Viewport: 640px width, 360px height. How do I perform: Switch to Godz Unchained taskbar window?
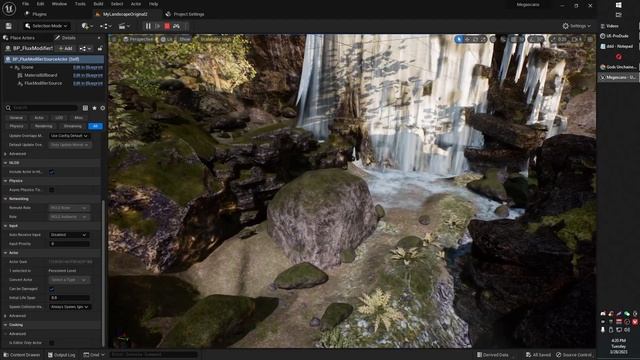[618, 67]
